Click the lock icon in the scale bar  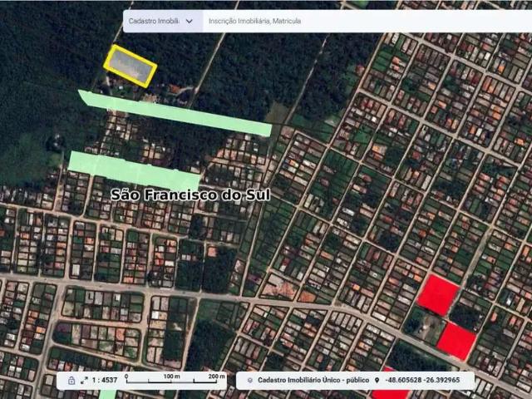pyautogui.click(x=71, y=380)
